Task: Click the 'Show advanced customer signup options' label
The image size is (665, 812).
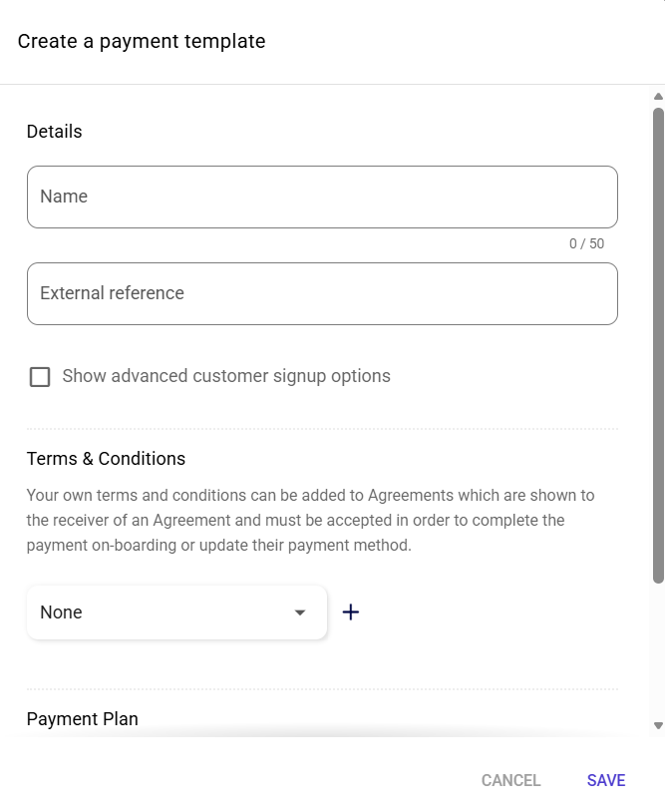Action: [226, 376]
